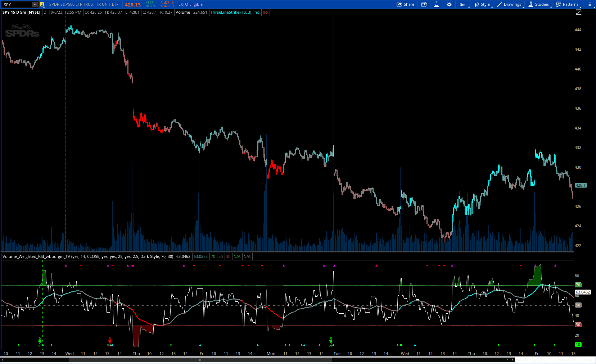Click the Volume label in chart header
Image resolution: width=596 pixels, height=364 pixels.
[183, 12]
